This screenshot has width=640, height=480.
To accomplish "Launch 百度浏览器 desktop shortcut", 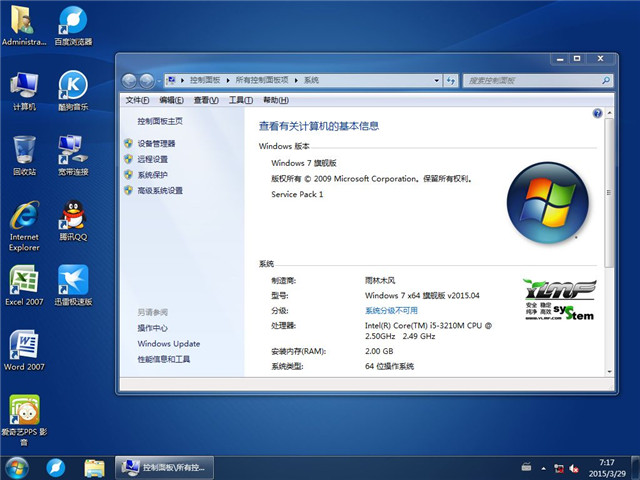I will (73, 24).
